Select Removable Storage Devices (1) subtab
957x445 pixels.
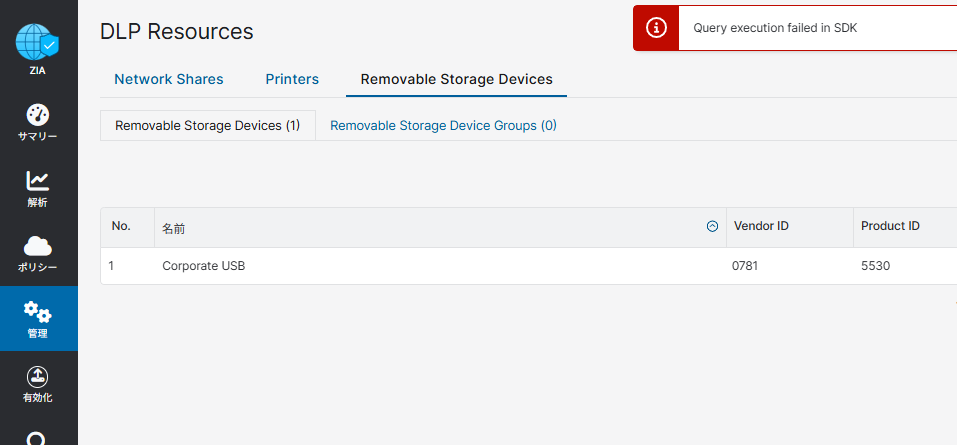[x=208, y=126]
